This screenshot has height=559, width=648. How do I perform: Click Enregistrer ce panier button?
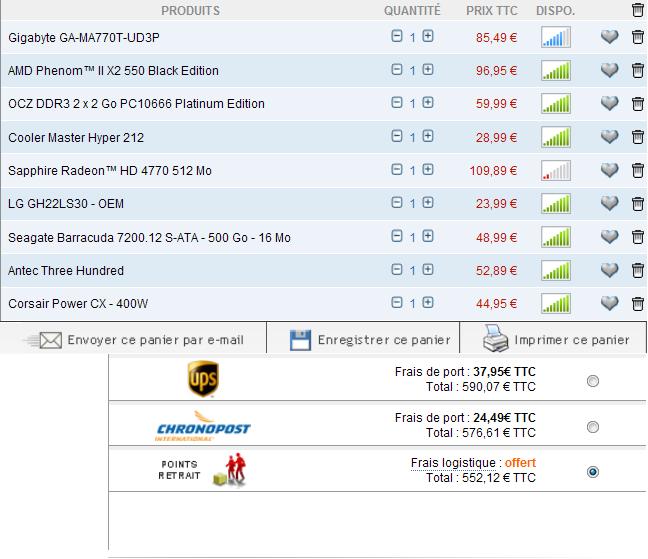point(370,340)
